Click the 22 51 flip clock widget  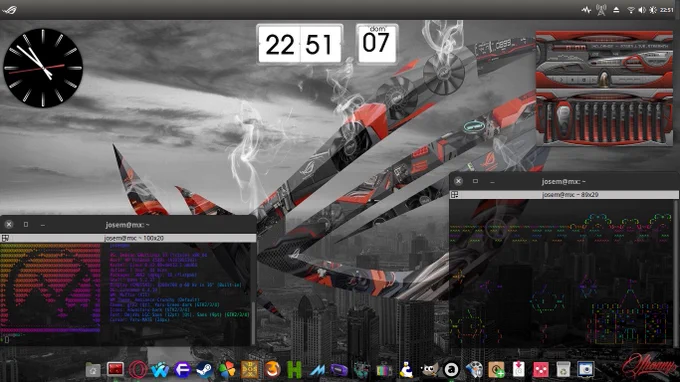[300, 45]
